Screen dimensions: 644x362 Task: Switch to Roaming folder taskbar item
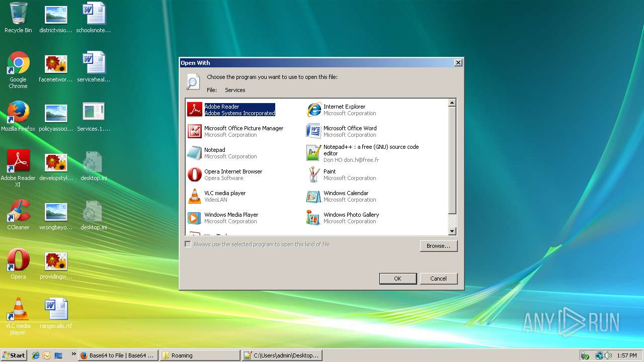click(200, 355)
